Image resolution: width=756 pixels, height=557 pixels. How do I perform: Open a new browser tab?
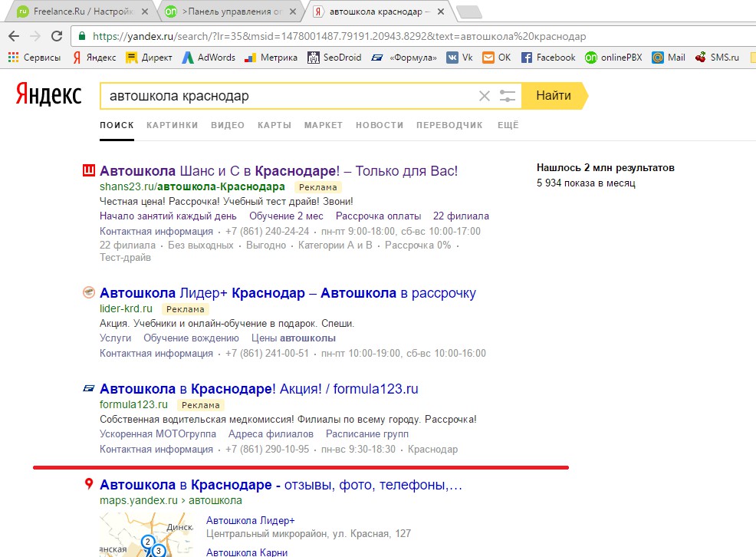click(x=468, y=12)
